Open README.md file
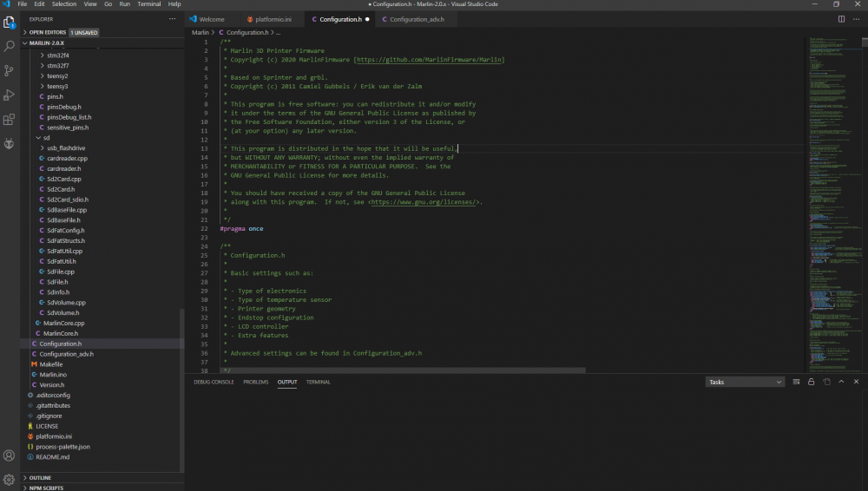Viewport: 868px width, 491px height. [x=53, y=456]
